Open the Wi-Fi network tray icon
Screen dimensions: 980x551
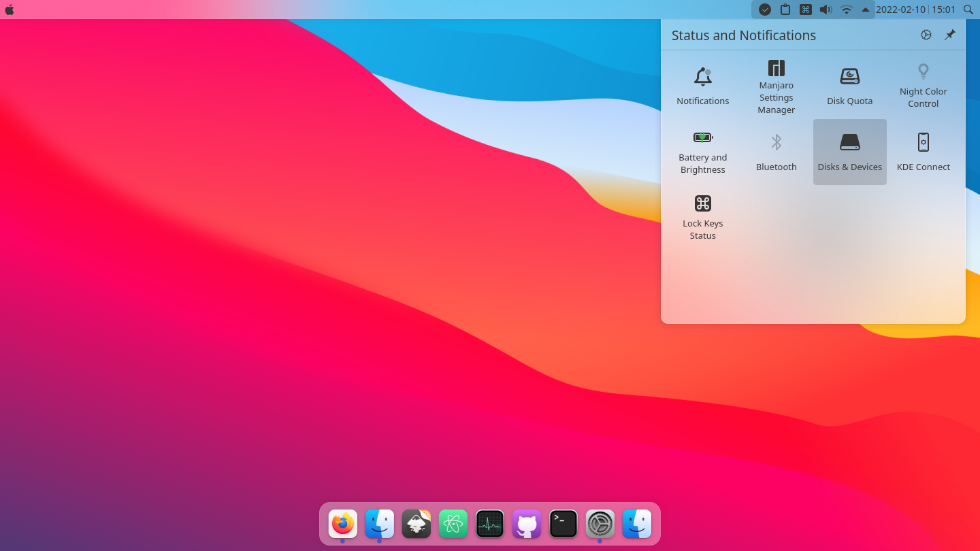click(847, 10)
